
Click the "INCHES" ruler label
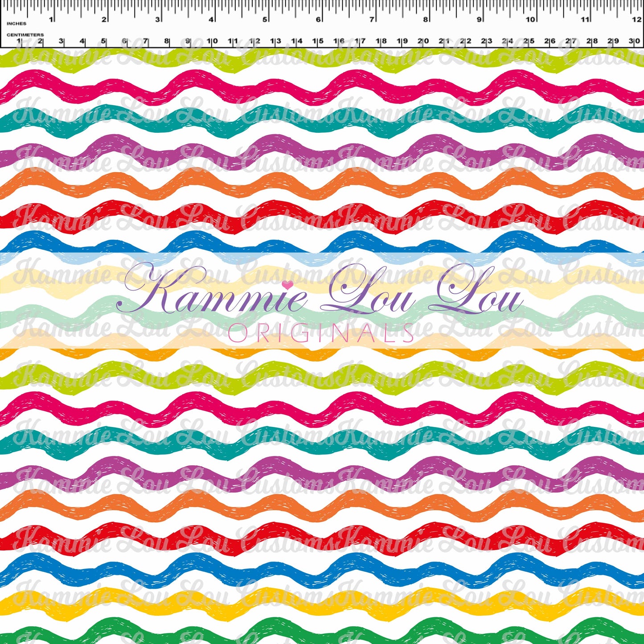(16, 23)
